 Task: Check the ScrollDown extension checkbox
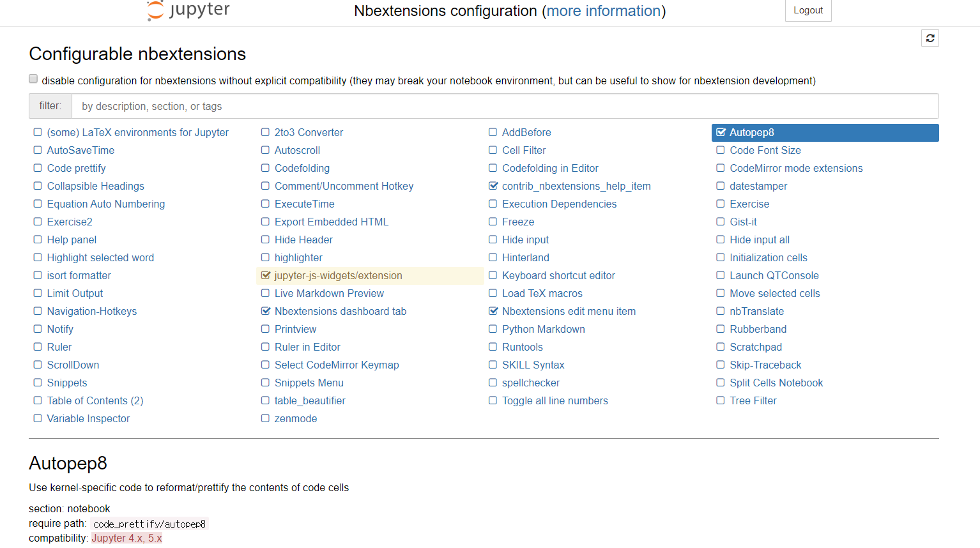[x=38, y=365]
